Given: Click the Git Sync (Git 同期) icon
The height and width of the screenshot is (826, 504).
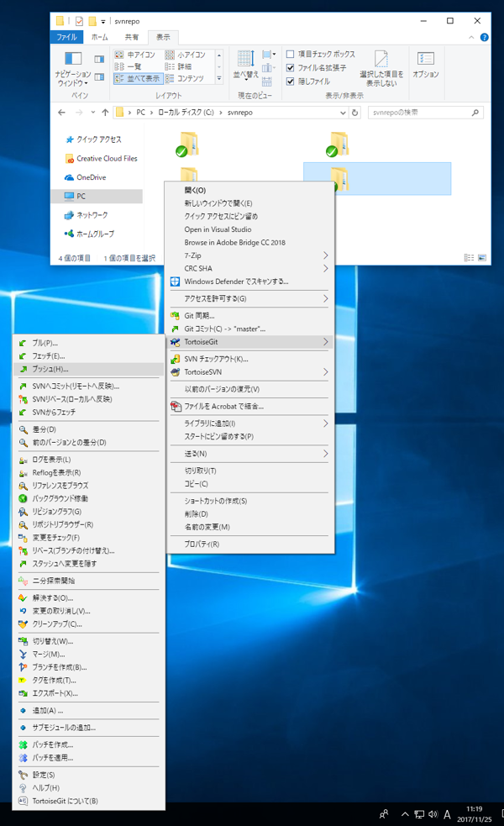Looking at the screenshot, I should [175, 316].
